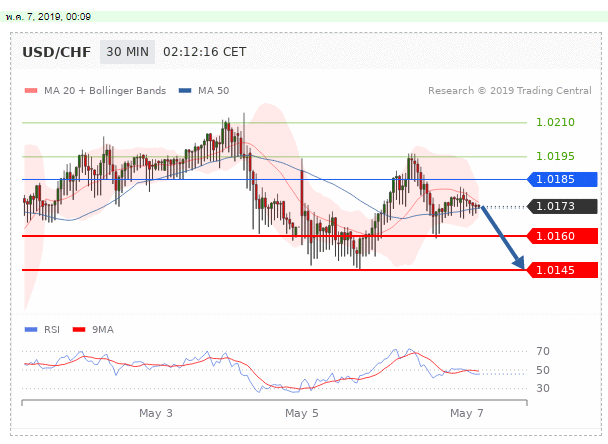Click the RSI legend text
Viewport: 608px width, 444px height.
point(52,330)
